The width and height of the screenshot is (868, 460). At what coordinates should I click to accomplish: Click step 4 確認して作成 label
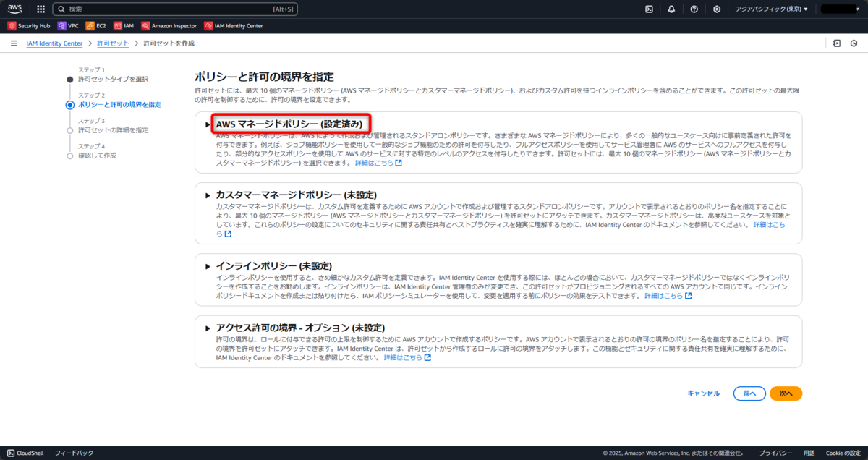pyautogui.click(x=97, y=156)
